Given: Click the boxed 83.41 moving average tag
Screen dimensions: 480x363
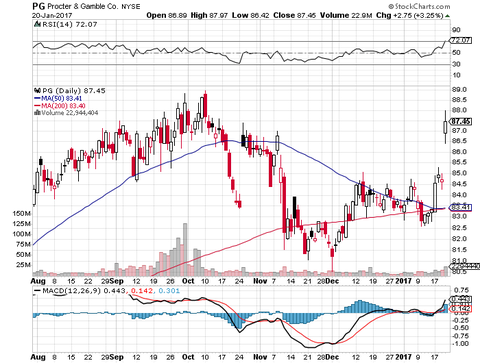Looking at the screenshot, I should 460,208.
